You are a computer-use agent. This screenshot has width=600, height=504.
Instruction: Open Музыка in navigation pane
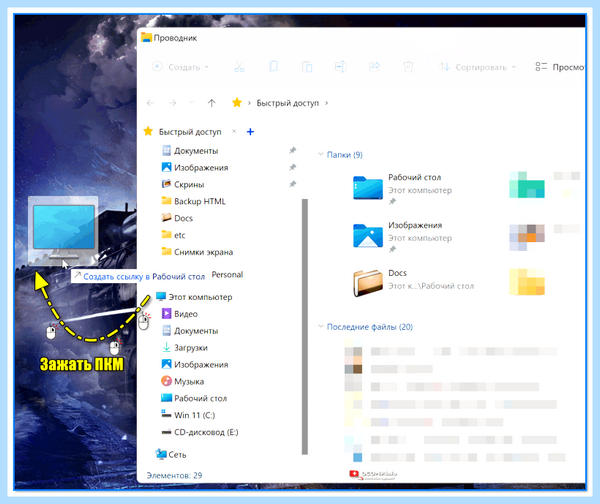[189, 381]
